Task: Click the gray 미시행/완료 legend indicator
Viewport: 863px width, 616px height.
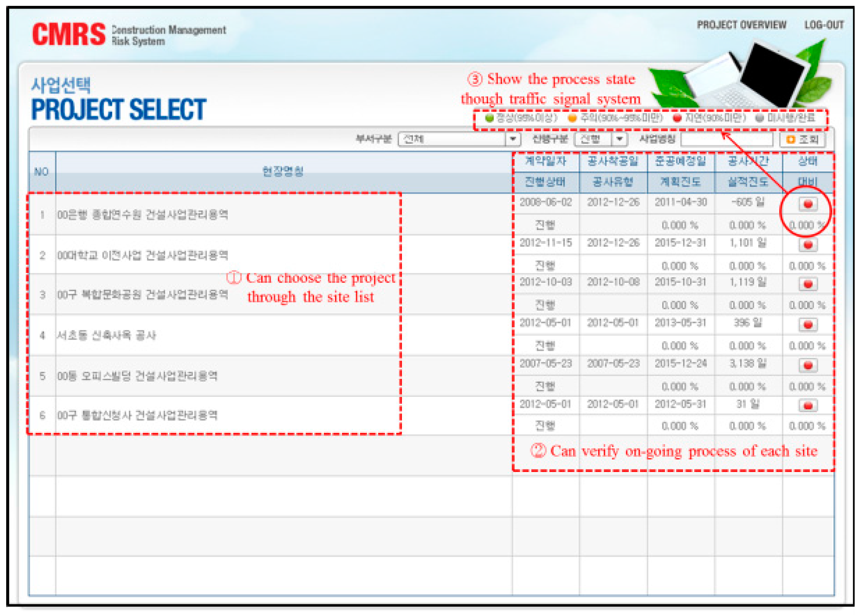Action: [x=759, y=118]
